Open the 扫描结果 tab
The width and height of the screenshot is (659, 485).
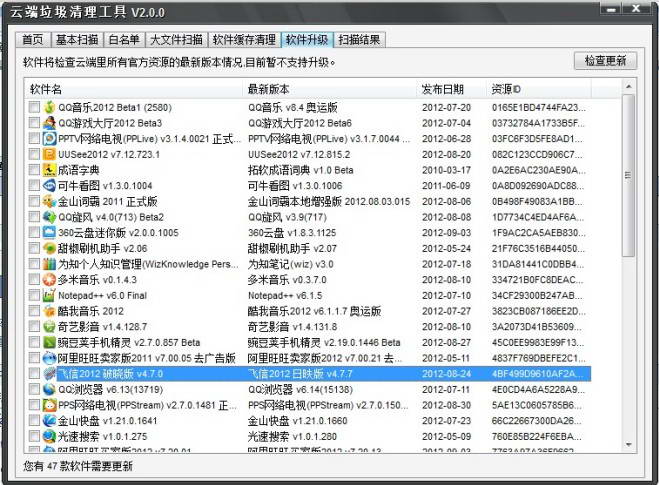[x=359, y=40]
